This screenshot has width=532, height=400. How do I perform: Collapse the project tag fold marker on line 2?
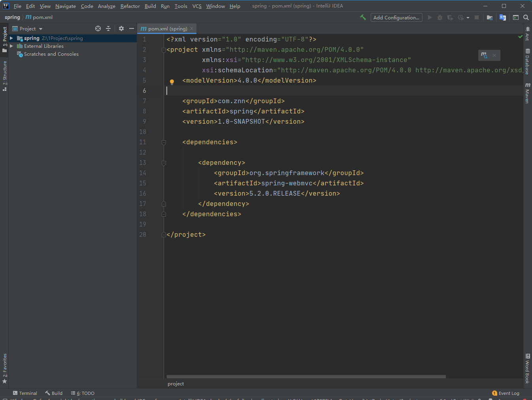point(164,50)
